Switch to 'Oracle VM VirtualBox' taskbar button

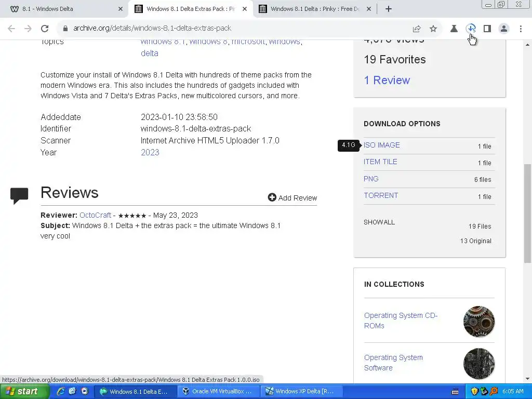218,391
